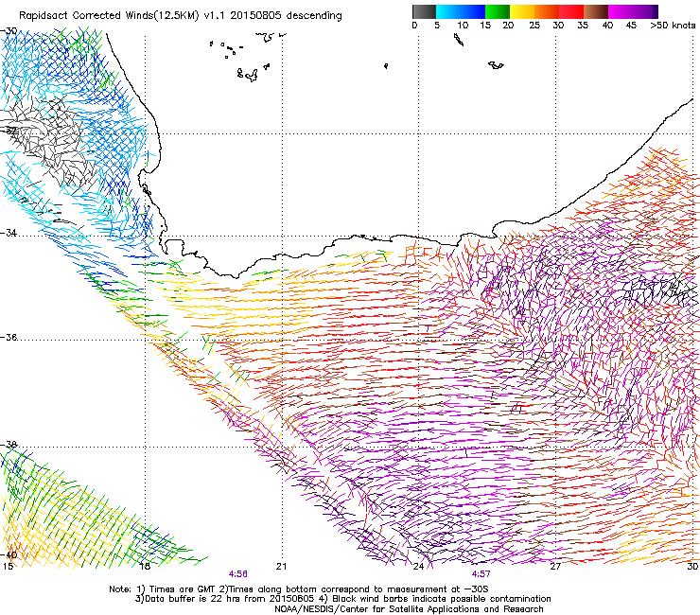This screenshot has height=615, width=700.
Task: Click the legend number '10' label
Action: coord(463,26)
